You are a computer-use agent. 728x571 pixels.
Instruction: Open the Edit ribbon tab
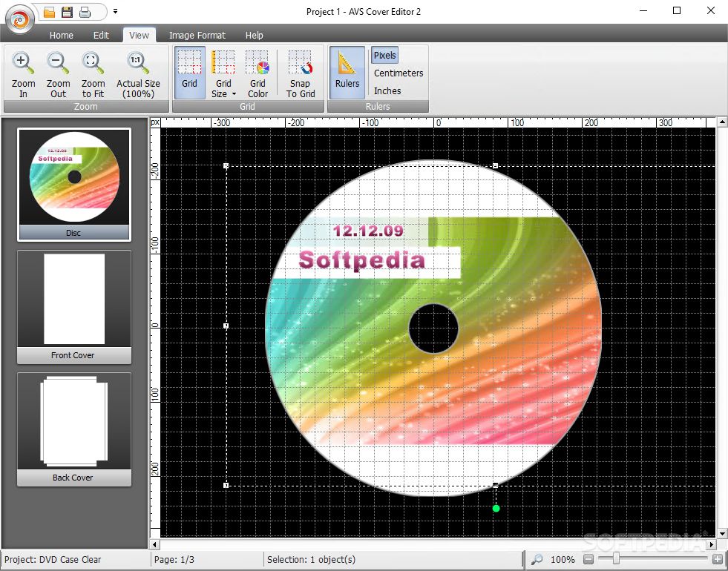pyautogui.click(x=102, y=35)
